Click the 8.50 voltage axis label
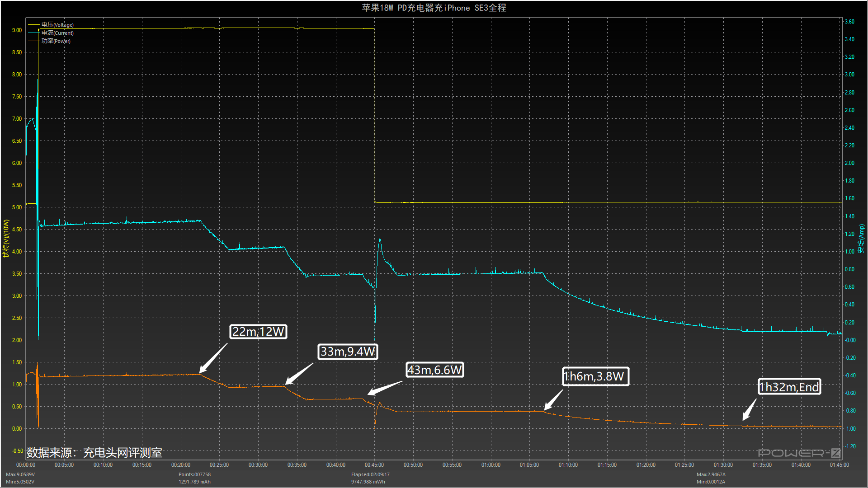 (x=17, y=52)
